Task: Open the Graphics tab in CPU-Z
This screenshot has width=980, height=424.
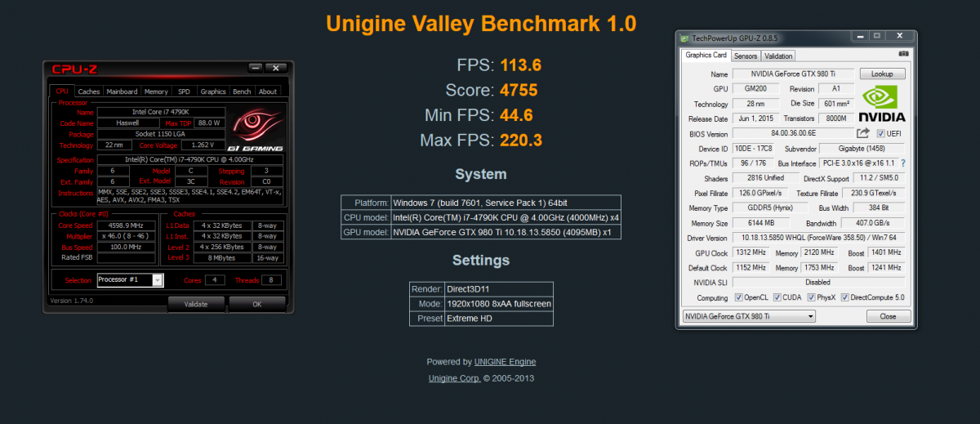Action: (212, 91)
